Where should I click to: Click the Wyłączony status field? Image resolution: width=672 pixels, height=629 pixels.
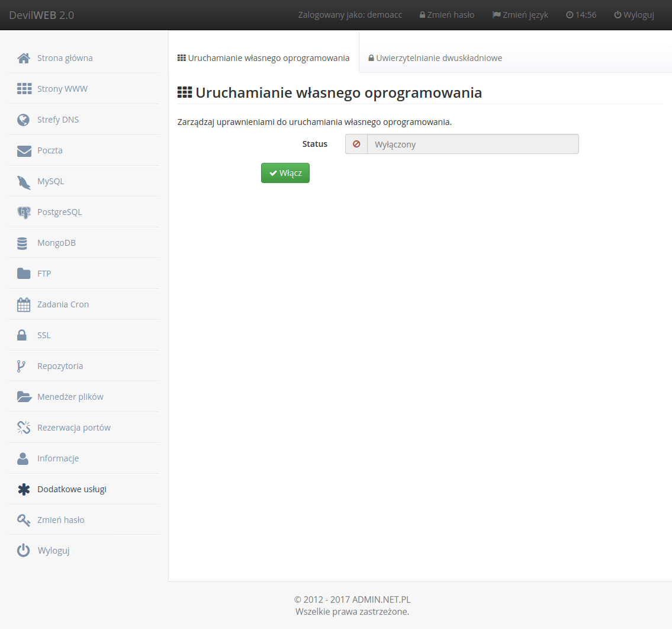click(472, 144)
